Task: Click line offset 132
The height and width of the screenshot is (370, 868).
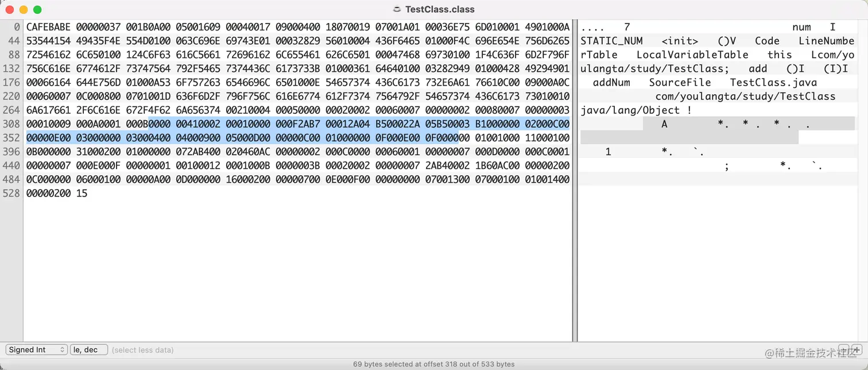Action: tap(12, 69)
